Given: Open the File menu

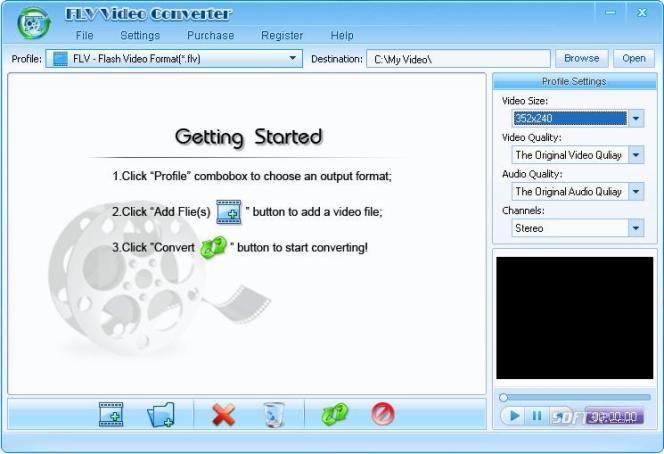Looking at the screenshot, I should click(84, 35).
